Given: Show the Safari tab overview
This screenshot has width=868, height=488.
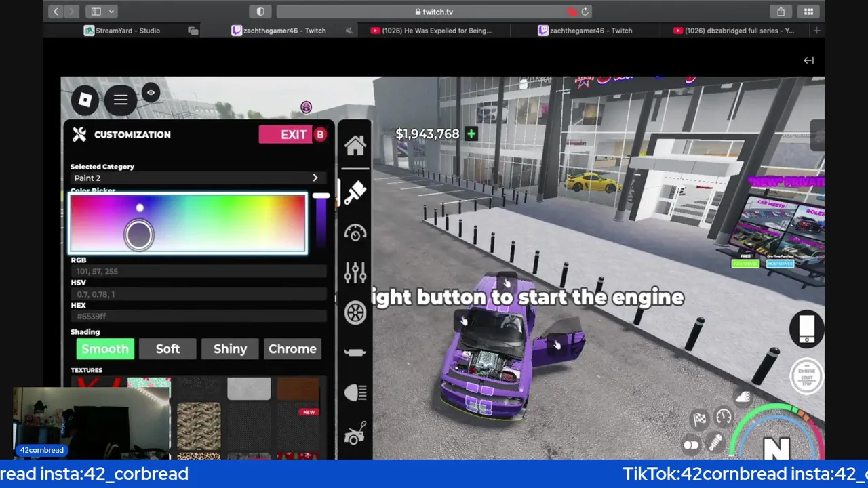Looking at the screenshot, I should [x=808, y=12].
